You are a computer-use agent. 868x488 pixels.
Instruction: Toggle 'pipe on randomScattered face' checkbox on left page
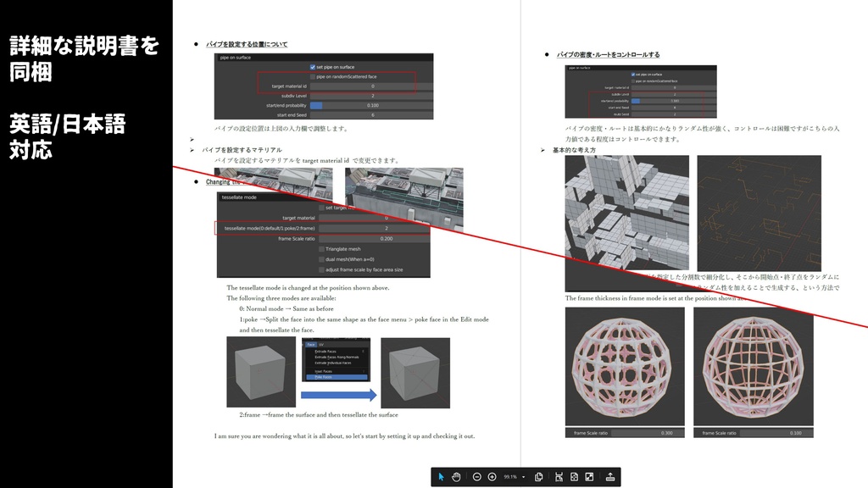(313, 77)
